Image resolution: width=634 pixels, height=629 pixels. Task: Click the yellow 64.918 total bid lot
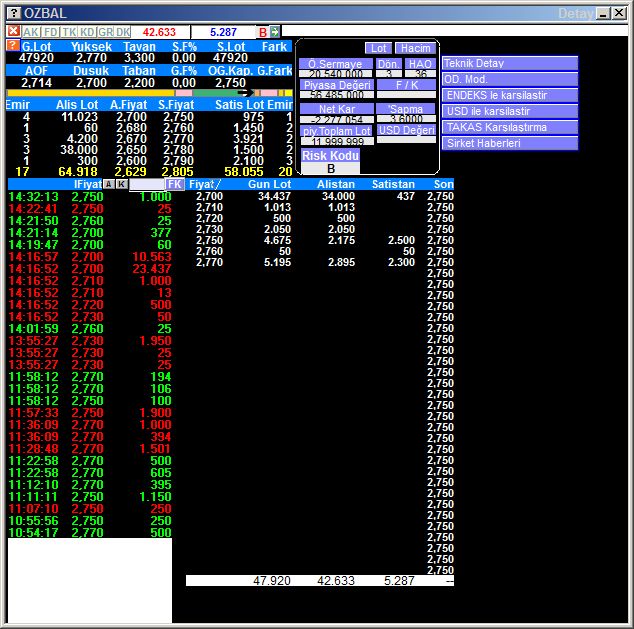tap(78, 172)
